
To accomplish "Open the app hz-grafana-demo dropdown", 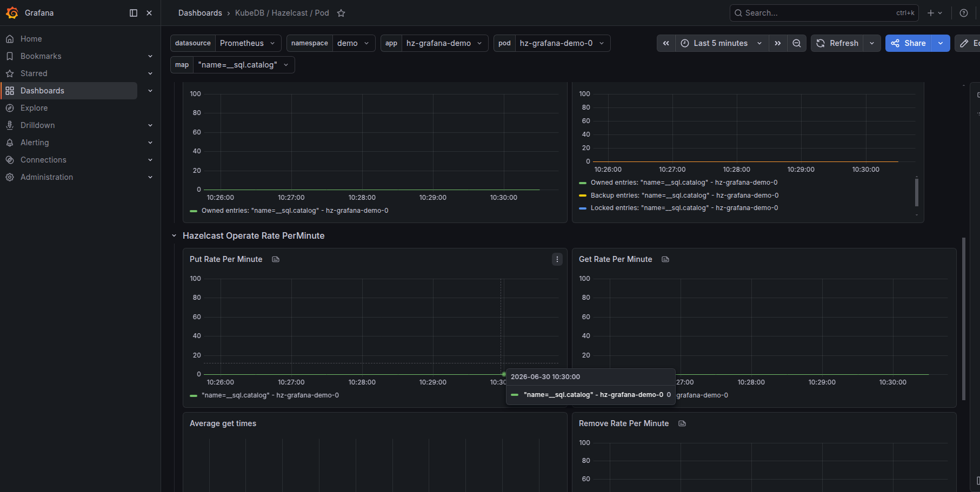I will click(445, 43).
